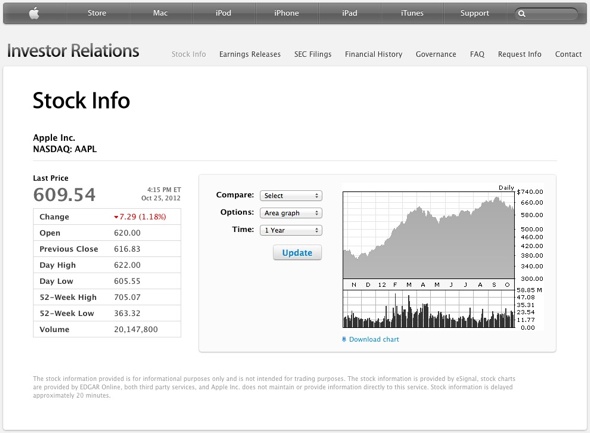Open the Governance page
Viewport: 590px width, 433px height.
pyautogui.click(x=436, y=54)
